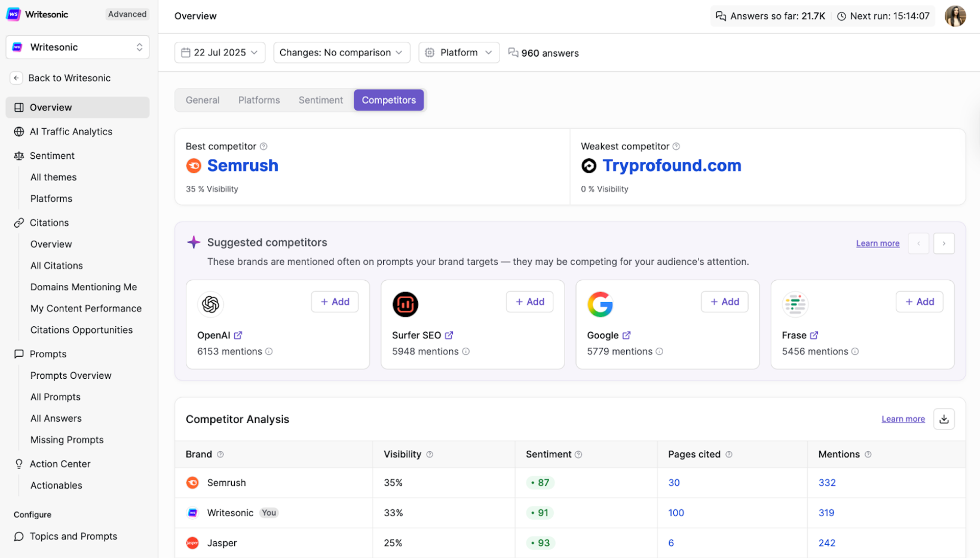Image resolution: width=980 pixels, height=558 pixels.
Task: Click info icon beside 5456 mentions
Action: pos(855,352)
